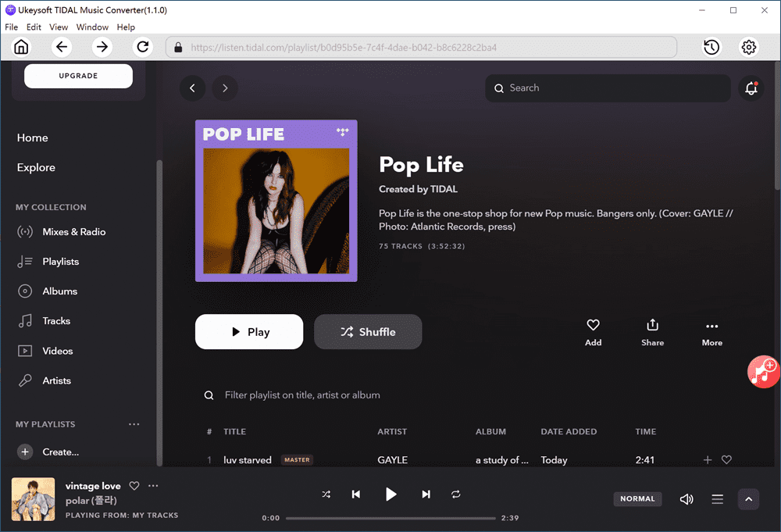Open the File menu
The width and height of the screenshot is (781, 532).
tap(12, 27)
